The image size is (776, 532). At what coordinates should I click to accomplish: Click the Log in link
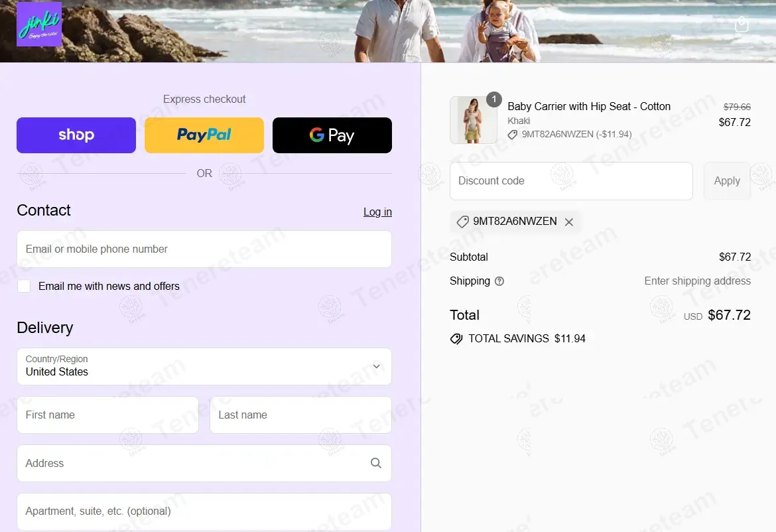click(377, 212)
